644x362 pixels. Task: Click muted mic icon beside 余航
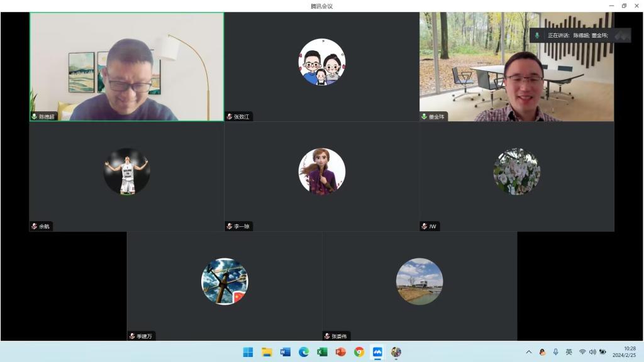(x=35, y=226)
